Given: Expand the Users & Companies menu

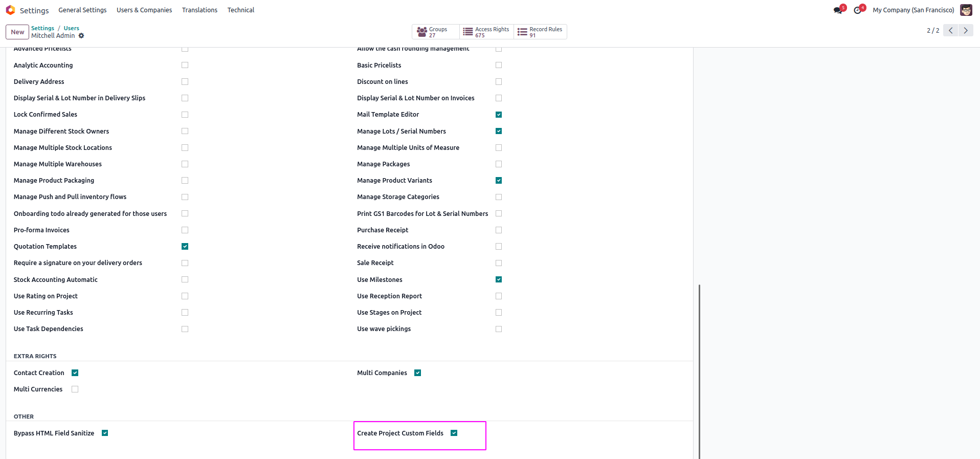Looking at the screenshot, I should 144,10.
